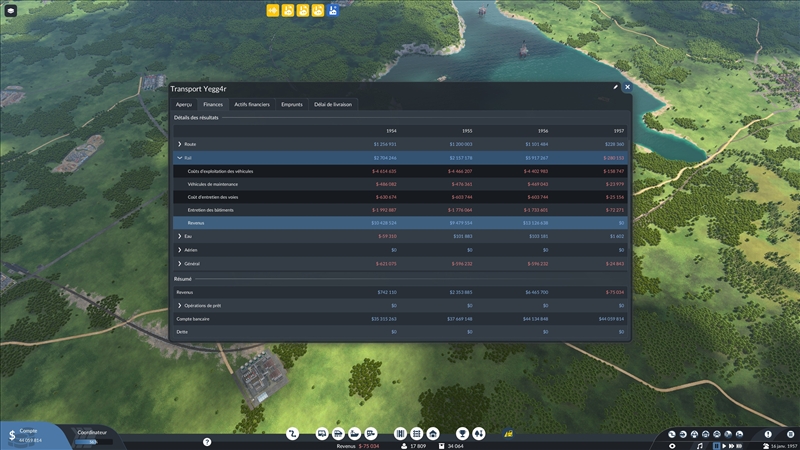Open the Délai de livraison tab
Image resolution: width=800 pixels, height=450 pixels.
coord(333,105)
